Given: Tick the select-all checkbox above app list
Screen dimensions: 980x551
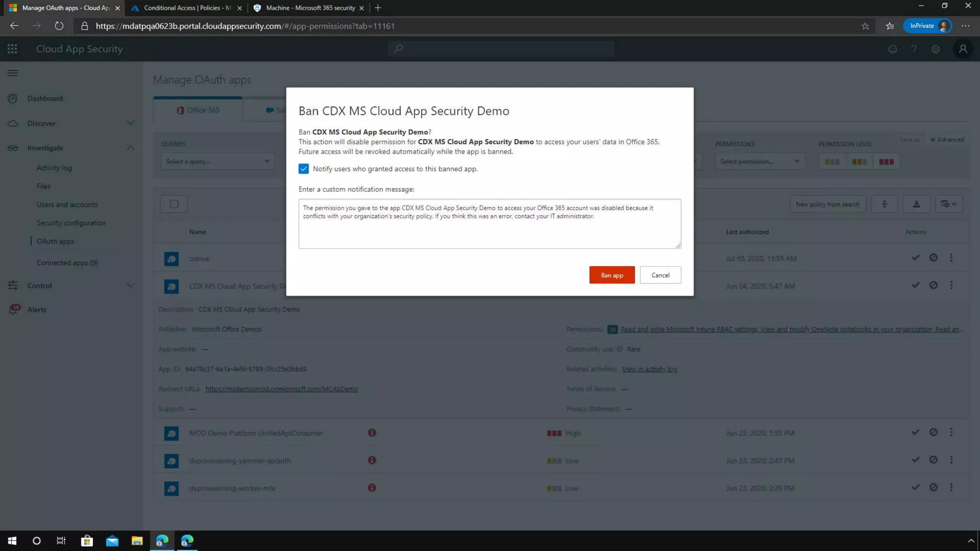Looking at the screenshot, I should click(174, 204).
